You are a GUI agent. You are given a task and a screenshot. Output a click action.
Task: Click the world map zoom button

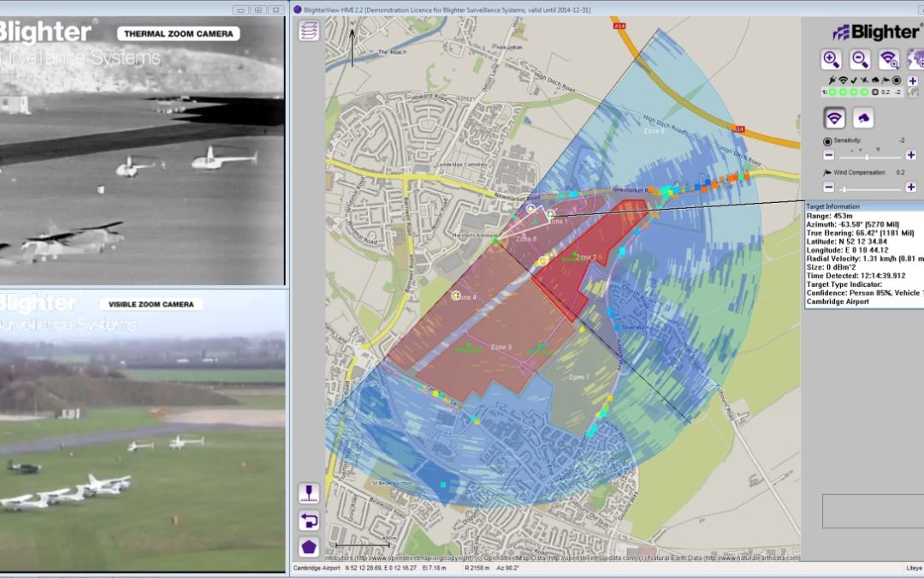coord(915,60)
